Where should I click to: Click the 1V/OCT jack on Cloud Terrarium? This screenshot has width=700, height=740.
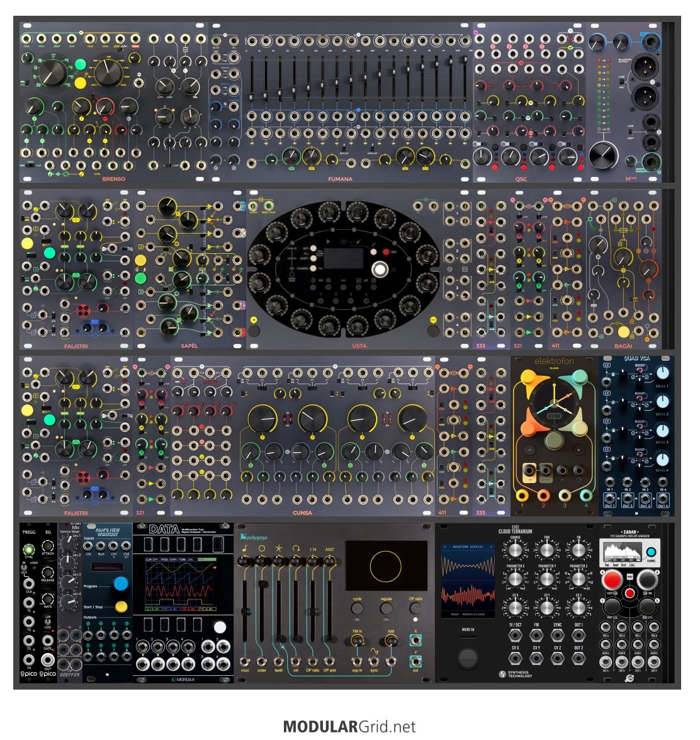515,635
